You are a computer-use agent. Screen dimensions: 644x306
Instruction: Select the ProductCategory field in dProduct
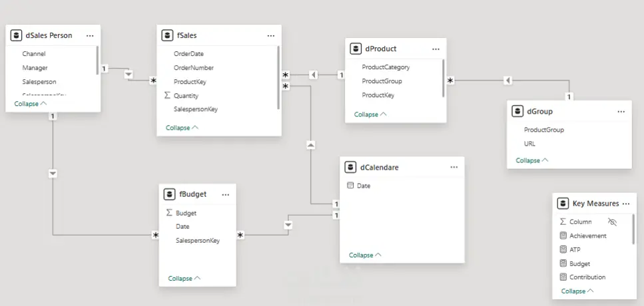[x=386, y=67]
